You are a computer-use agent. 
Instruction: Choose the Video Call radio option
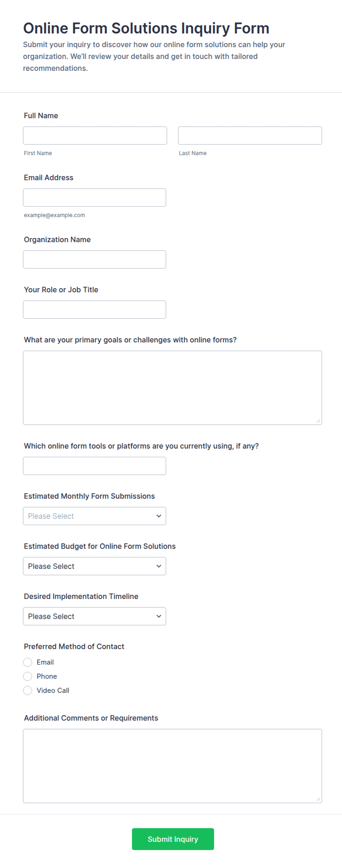coord(28,691)
